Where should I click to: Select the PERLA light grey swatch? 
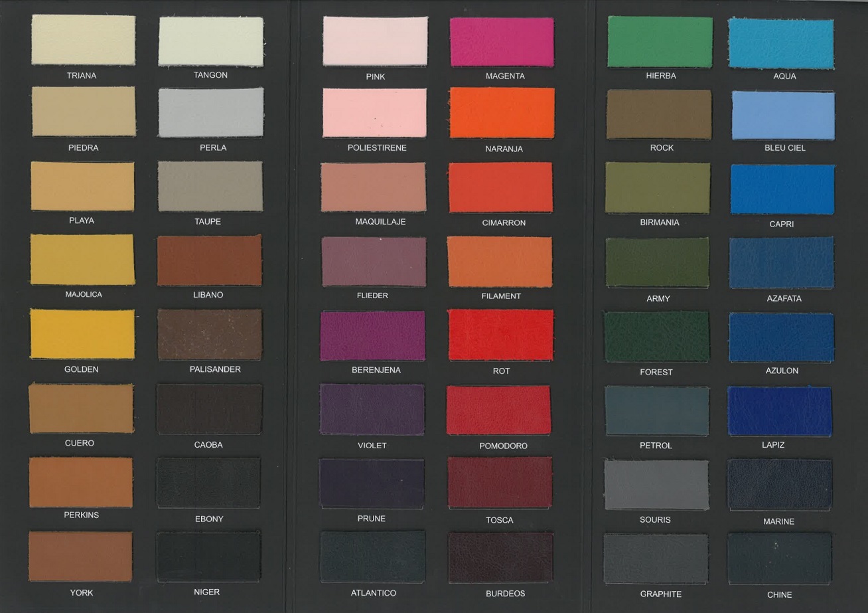(211, 113)
